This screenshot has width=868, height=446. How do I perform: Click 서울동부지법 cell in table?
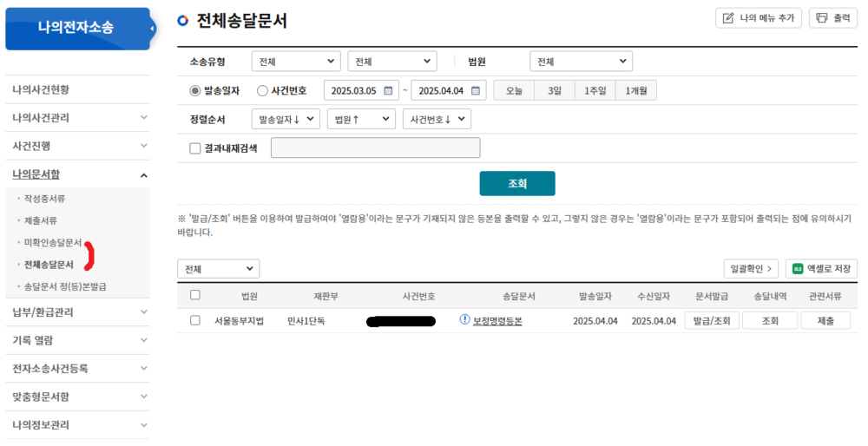pyautogui.click(x=240, y=321)
